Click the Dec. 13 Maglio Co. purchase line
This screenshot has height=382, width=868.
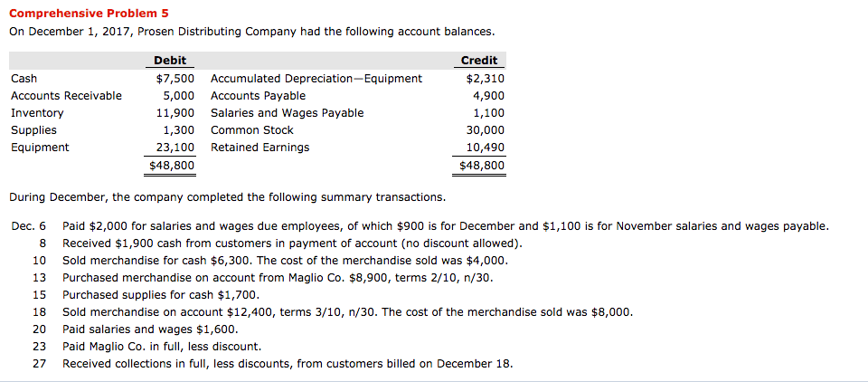(x=278, y=278)
